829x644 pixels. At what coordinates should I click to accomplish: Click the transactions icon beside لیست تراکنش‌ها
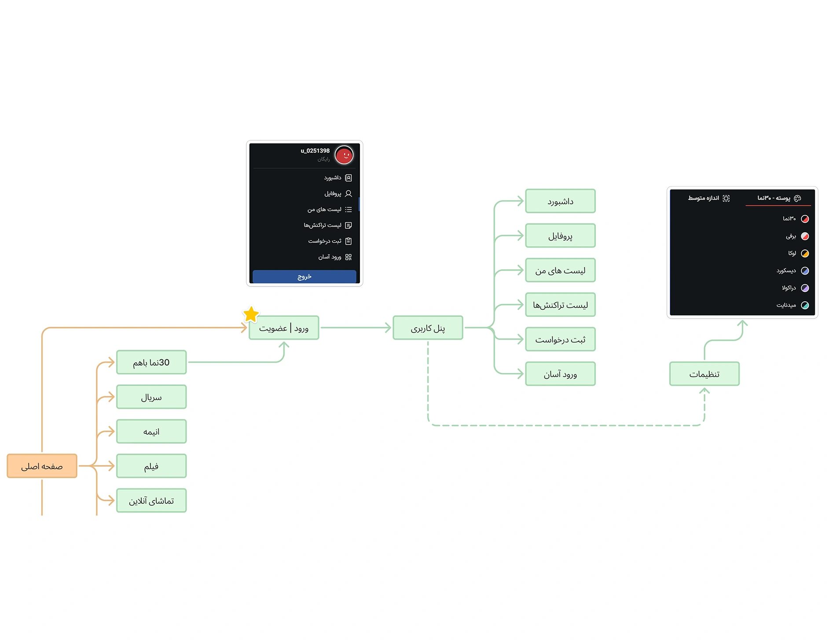point(348,225)
